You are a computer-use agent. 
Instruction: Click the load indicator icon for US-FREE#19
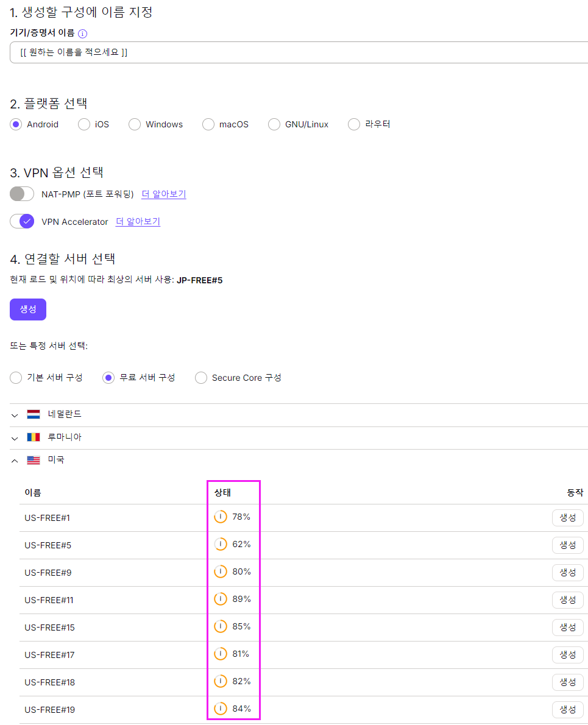click(x=221, y=709)
